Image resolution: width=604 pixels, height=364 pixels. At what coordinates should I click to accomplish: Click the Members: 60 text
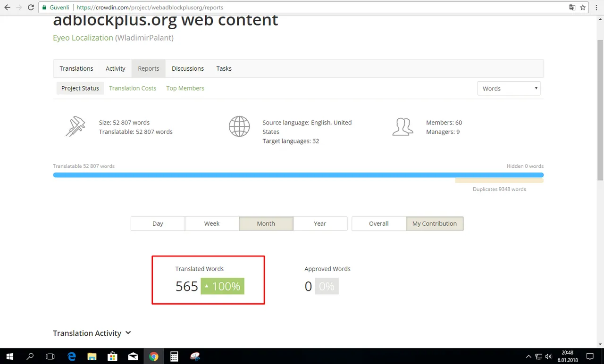coord(444,123)
